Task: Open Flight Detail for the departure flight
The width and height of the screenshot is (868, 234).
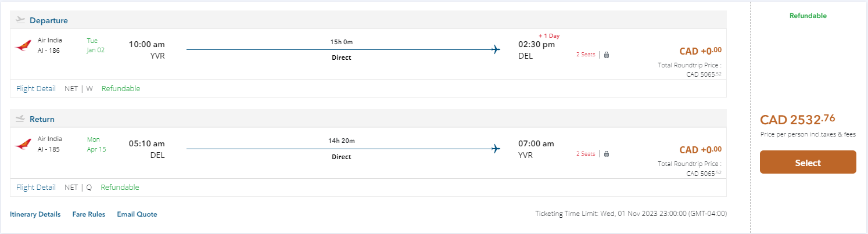Action: pyautogui.click(x=36, y=89)
